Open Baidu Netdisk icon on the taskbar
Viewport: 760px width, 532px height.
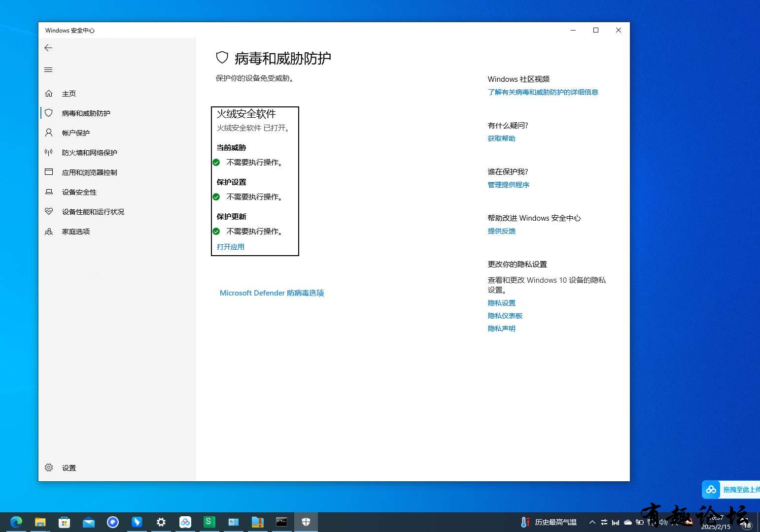(185, 522)
